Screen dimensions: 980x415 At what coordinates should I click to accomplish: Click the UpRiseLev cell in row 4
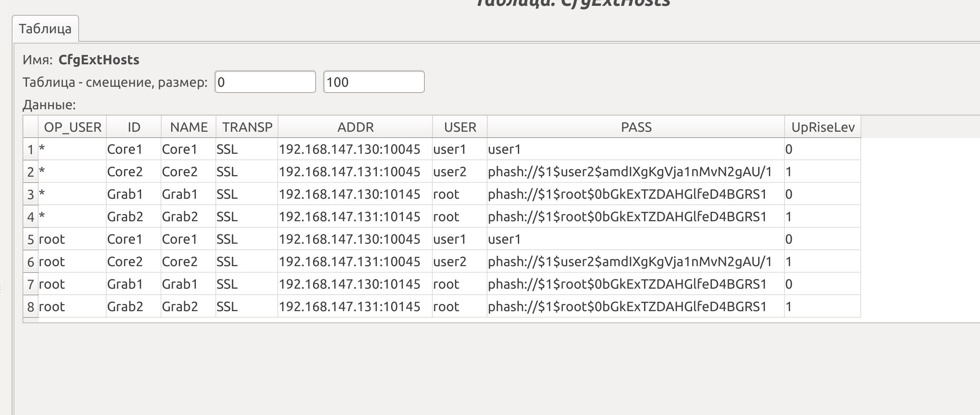point(822,217)
